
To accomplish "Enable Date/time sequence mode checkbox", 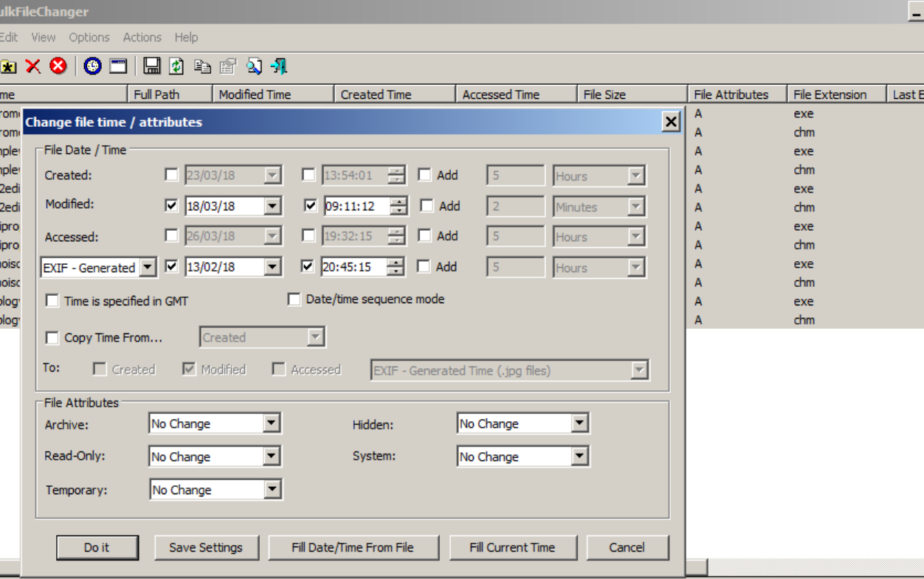I will coord(294,299).
